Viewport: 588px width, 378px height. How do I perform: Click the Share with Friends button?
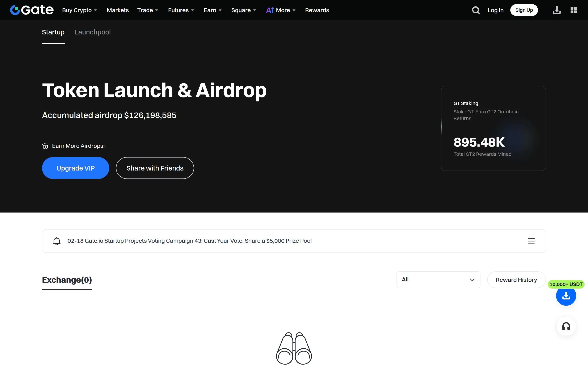pos(155,168)
